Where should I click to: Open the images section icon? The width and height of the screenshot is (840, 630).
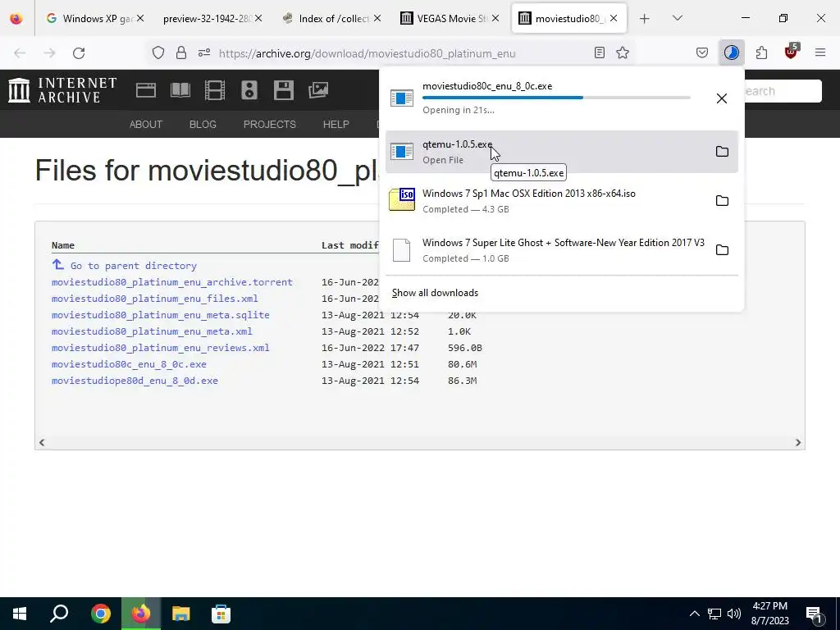pos(318,90)
